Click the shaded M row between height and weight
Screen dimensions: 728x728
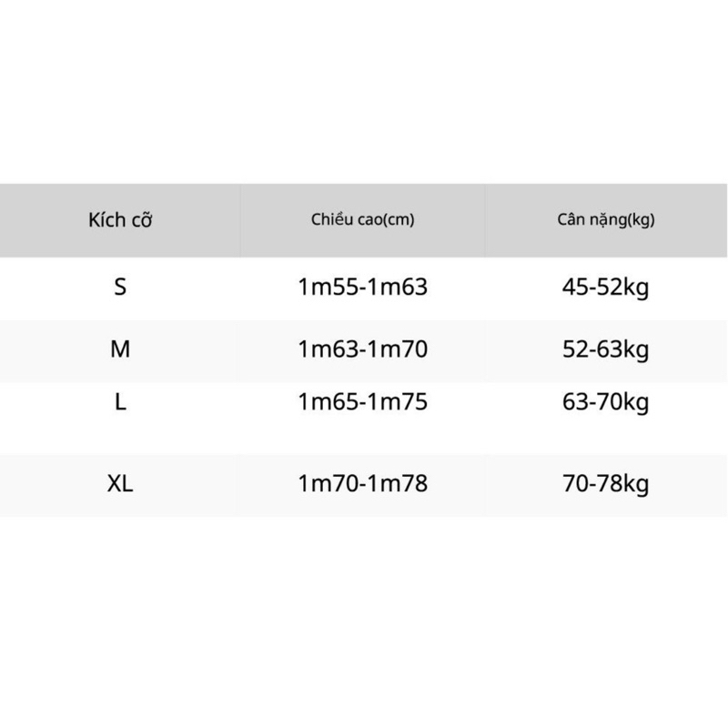coord(491,349)
